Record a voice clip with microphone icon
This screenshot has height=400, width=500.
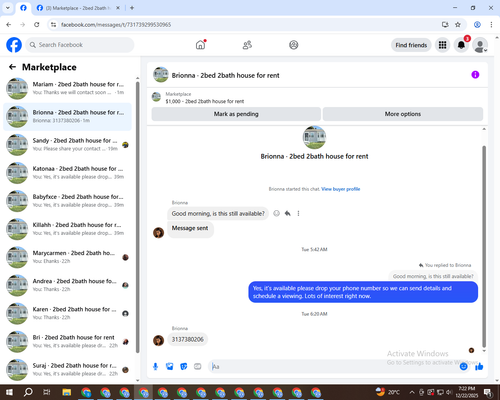(x=155, y=367)
